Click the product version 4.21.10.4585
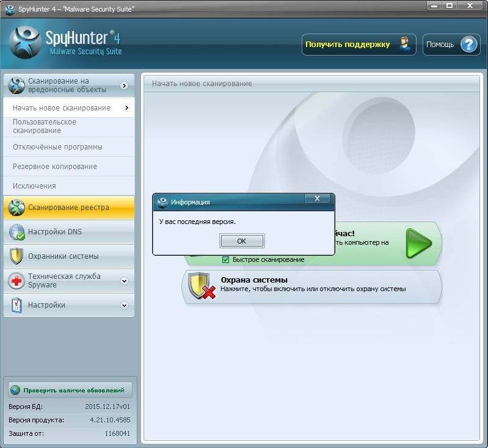This screenshot has width=488, height=448. coord(110,420)
